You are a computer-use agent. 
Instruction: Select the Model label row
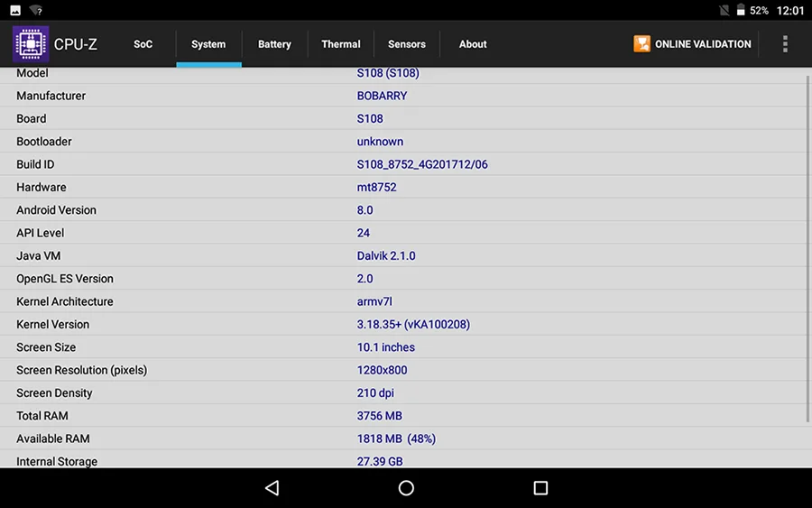pyautogui.click(x=32, y=73)
